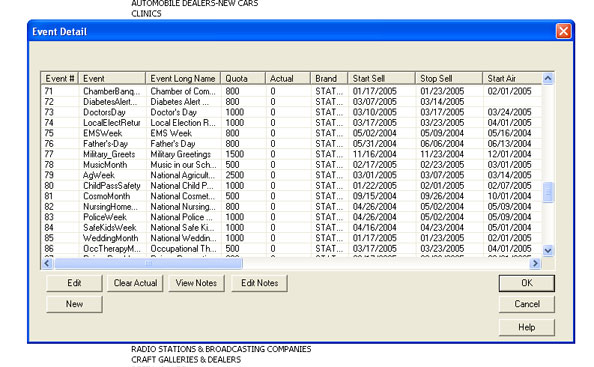Click Stop Sell date 04/23/2004
Viewport: 594px width, 367px height.
[442, 228]
